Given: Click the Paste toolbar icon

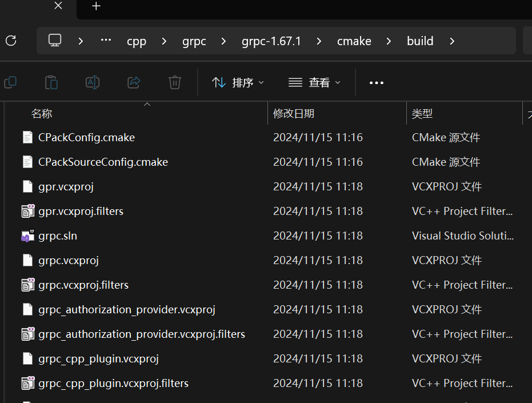Looking at the screenshot, I should [x=51, y=82].
